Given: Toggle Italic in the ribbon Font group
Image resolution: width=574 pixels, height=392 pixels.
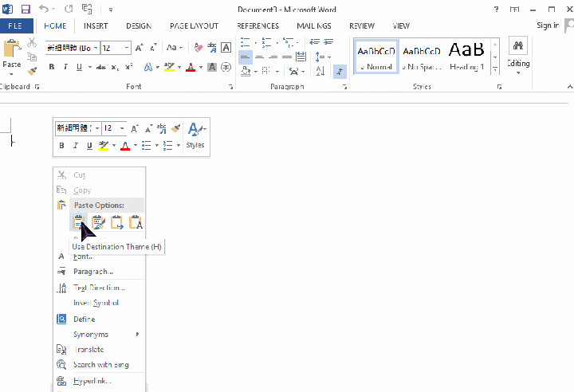Looking at the screenshot, I should 65,67.
